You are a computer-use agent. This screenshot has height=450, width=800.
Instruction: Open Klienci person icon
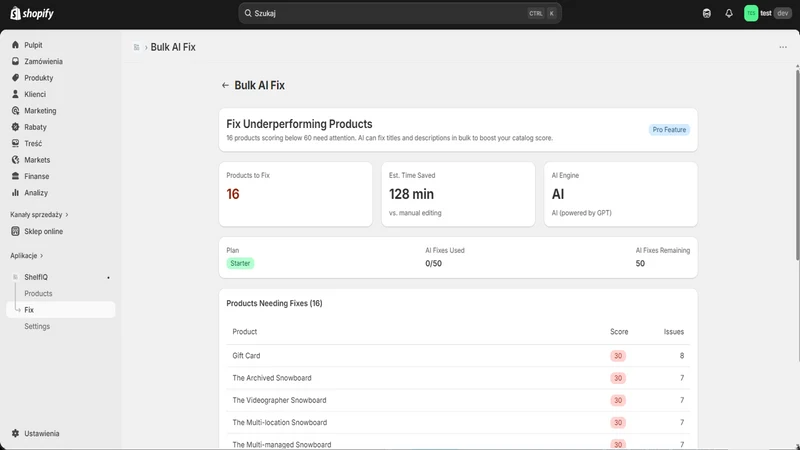(15, 94)
